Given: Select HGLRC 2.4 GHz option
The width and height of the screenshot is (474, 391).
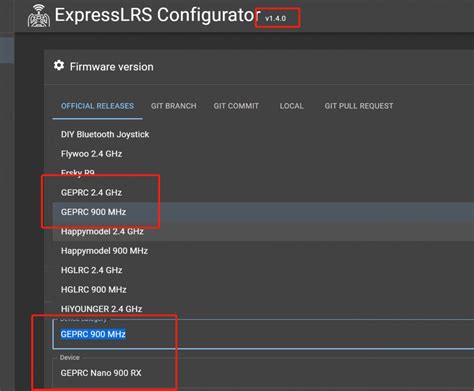Looking at the screenshot, I should tap(263, 270).
